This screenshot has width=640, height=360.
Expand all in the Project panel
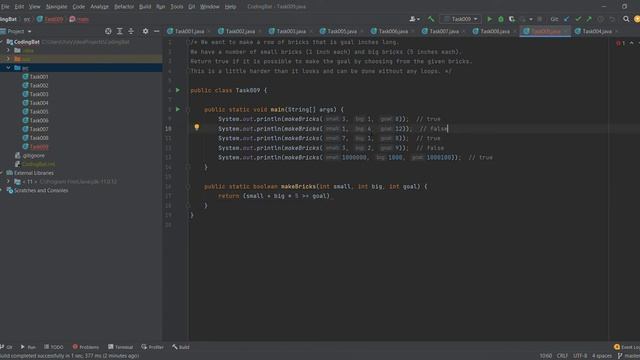120,31
